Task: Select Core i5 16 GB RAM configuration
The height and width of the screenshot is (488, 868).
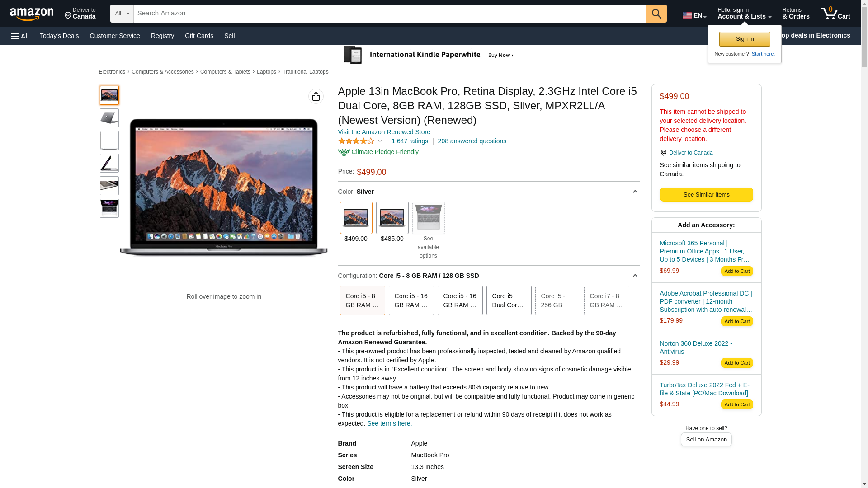Action: pyautogui.click(x=411, y=300)
